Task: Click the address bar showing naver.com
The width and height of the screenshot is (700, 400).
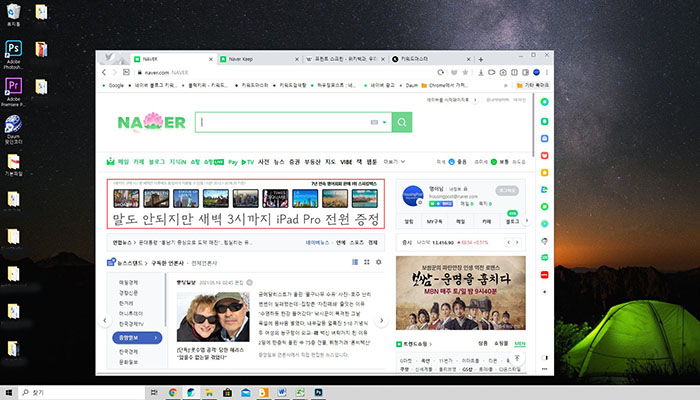Action: (x=286, y=72)
